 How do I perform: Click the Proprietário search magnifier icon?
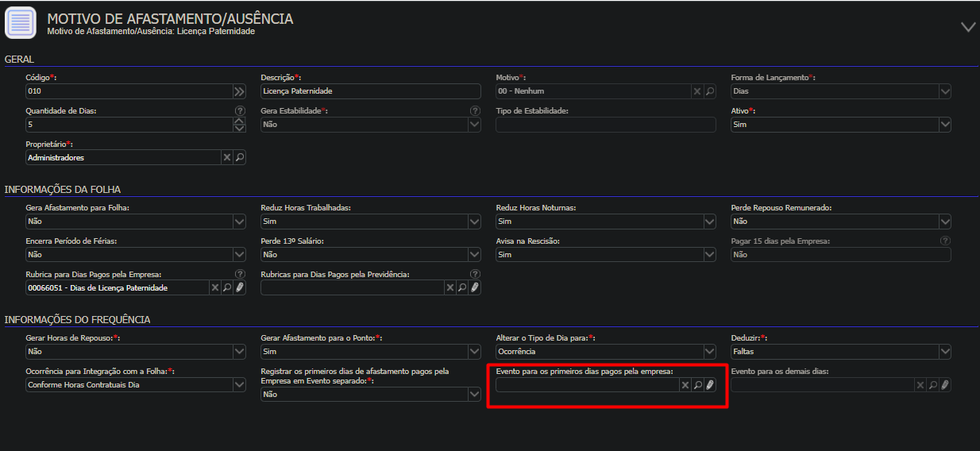(240, 157)
